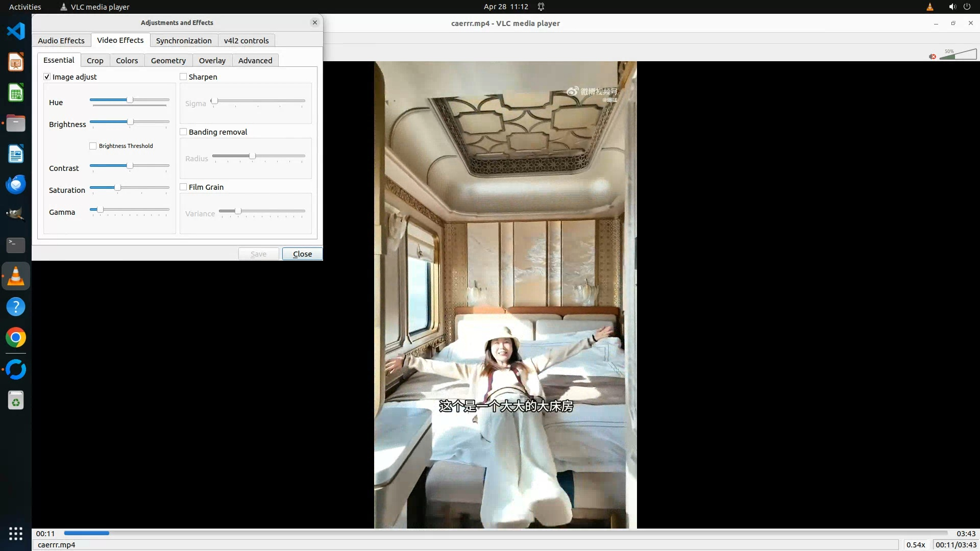Viewport: 980px width, 551px height.
Task: Click the 0.54x playback speed label
Action: (915, 544)
